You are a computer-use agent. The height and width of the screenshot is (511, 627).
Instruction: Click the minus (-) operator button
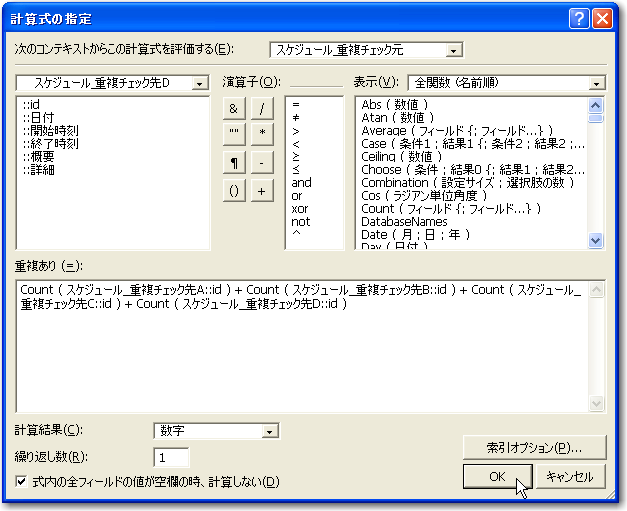pos(261,163)
